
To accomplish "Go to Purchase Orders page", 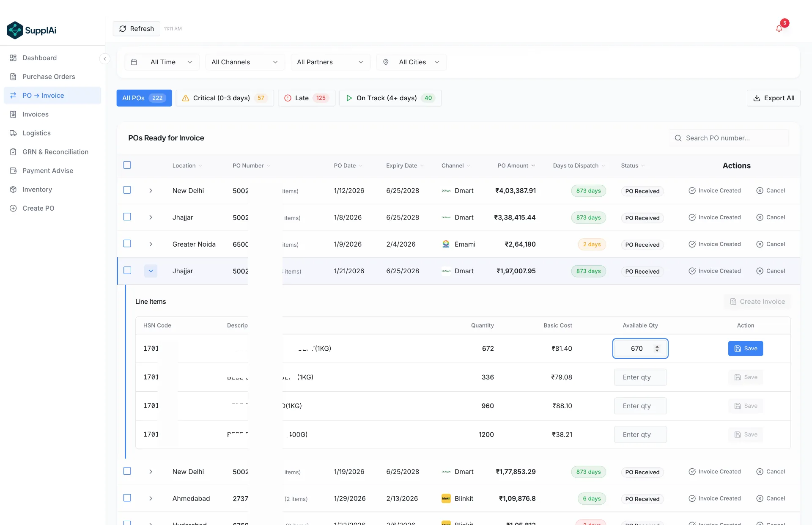I will (52, 77).
